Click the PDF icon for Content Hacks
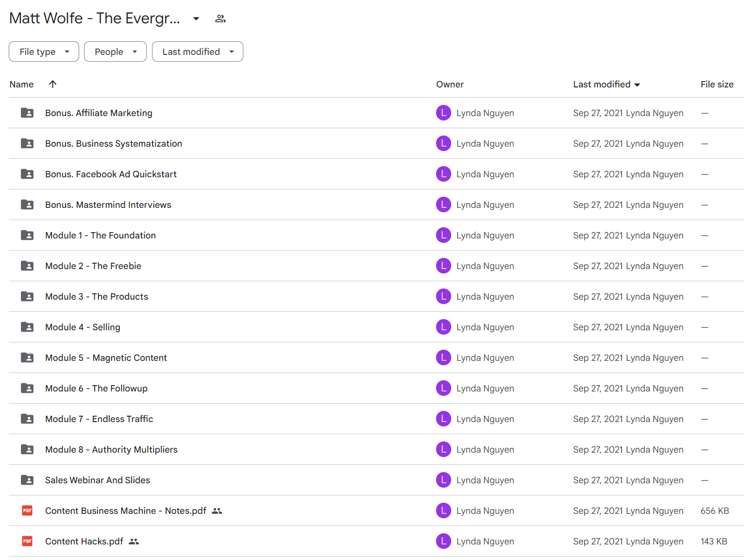This screenshot has width=744, height=560. pyautogui.click(x=27, y=541)
